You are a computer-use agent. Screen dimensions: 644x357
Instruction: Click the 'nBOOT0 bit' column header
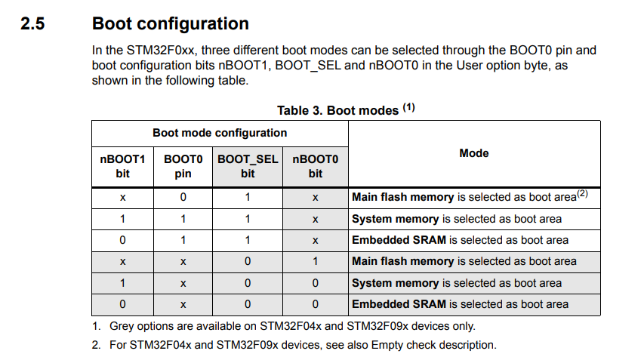(316, 166)
